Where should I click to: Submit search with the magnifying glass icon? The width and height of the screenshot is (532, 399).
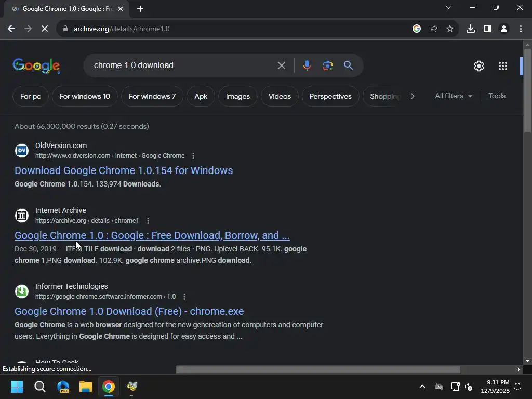coord(348,65)
